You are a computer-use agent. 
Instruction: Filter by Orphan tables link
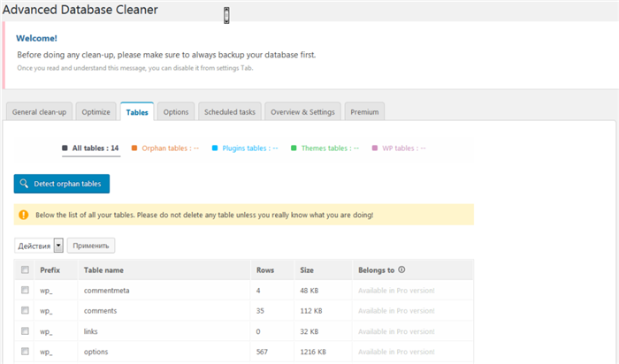click(170, 148)
